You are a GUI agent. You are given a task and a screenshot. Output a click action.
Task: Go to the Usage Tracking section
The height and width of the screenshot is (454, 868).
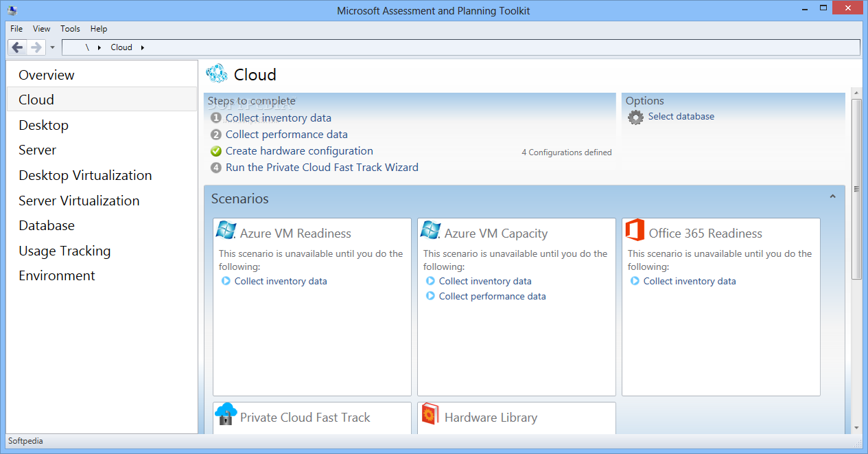coord(102,251)
